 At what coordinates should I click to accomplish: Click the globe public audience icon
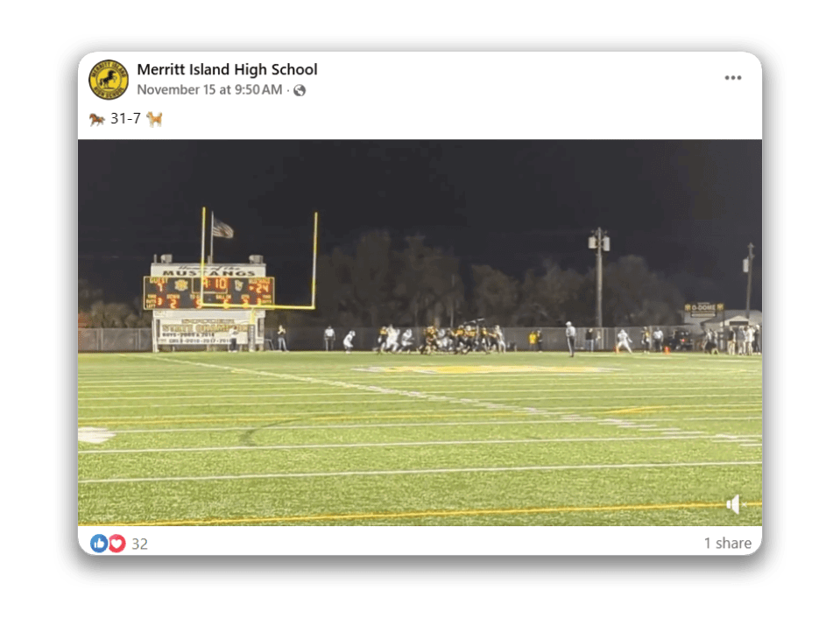click(300, 90)
